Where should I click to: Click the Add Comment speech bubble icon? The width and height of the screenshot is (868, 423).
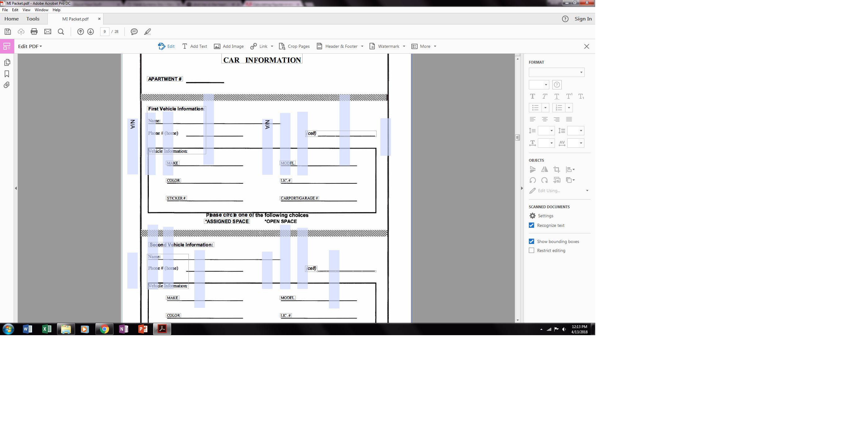click(x=134, y=31)
